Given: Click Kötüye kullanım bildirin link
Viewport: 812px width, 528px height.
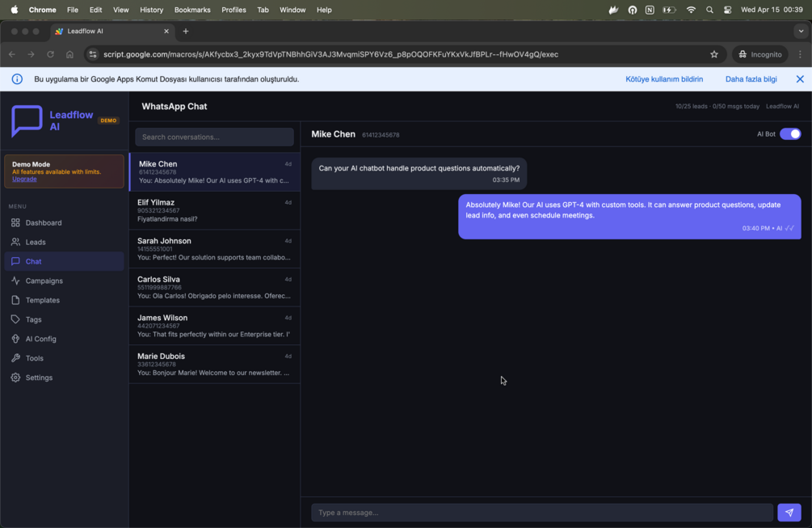Looking at the screenshot, I should (664, 79).
